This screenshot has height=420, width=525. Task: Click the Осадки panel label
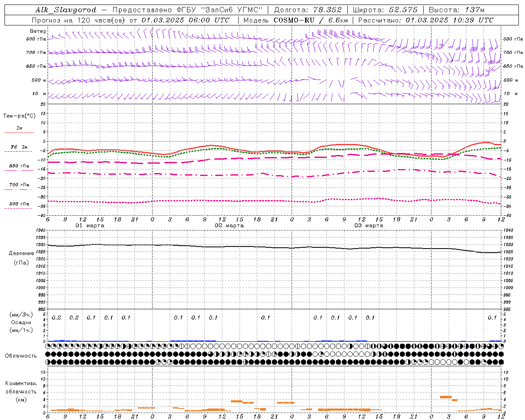pos(21,322)
